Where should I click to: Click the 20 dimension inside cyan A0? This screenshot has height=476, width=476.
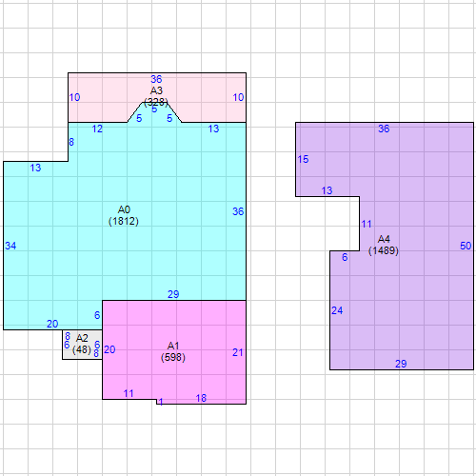[52, 324]
